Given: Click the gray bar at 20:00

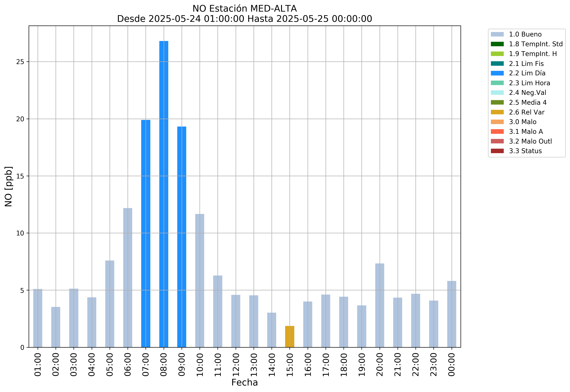Looking at the screenshot, I should [379, 306].
